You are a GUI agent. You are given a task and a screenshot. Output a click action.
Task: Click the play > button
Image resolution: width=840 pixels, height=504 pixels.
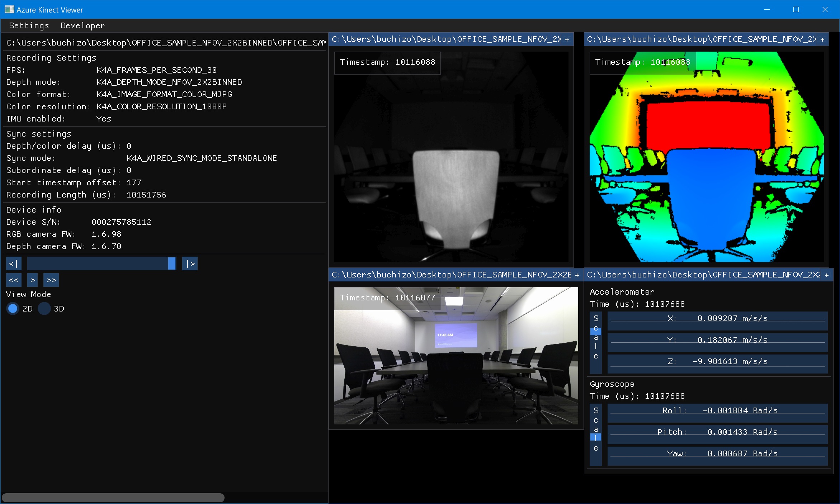click(32, 280)
